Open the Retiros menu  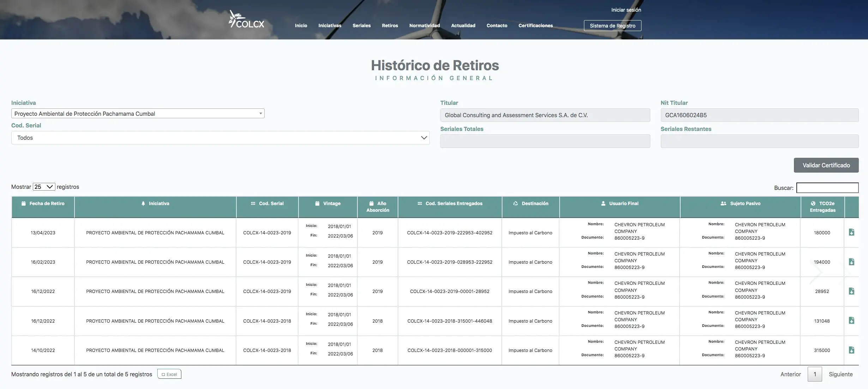(390, 25)
